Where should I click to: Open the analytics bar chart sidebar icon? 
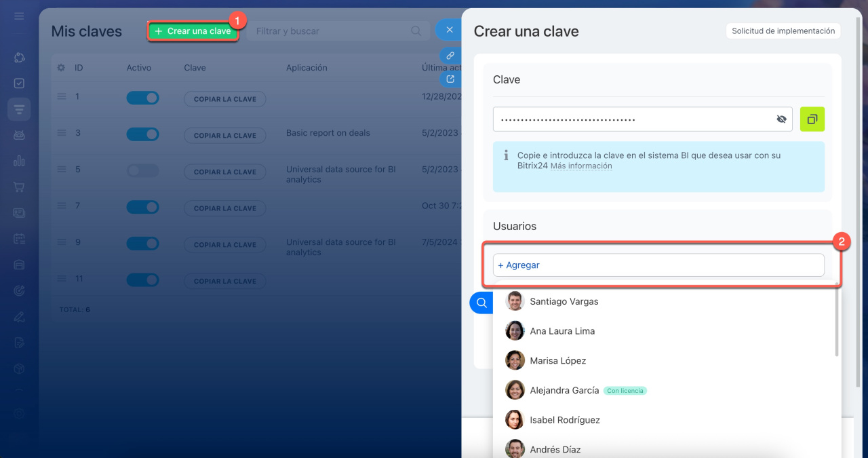coord(19,161)
